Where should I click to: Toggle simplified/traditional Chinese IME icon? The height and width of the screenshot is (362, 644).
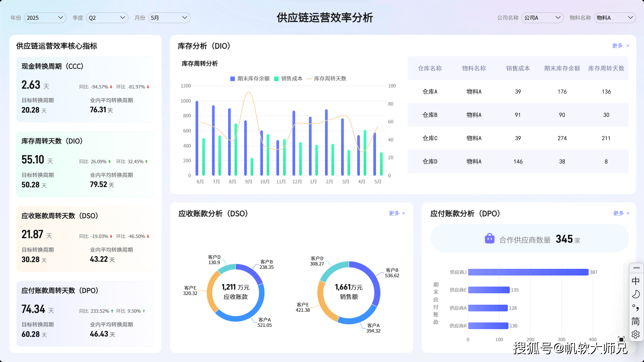(636, 321)
